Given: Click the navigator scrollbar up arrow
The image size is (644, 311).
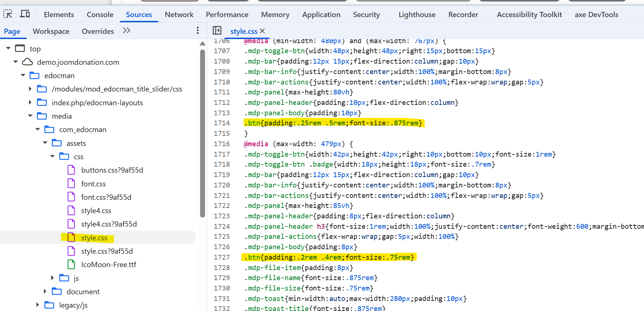Looking at the screenshot, I should tap(202, 44).
